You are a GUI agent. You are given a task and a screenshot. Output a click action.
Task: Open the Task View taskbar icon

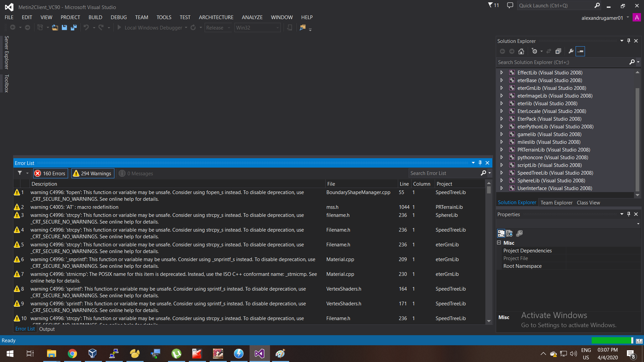point(30,354)
